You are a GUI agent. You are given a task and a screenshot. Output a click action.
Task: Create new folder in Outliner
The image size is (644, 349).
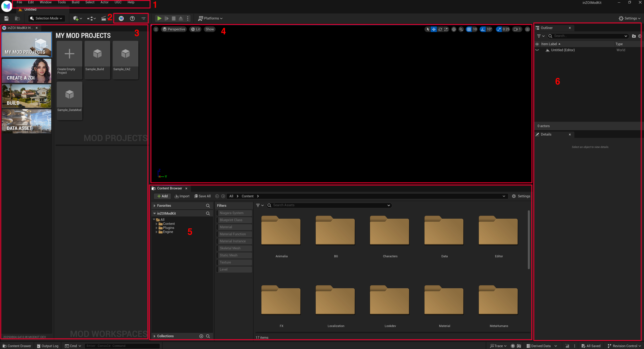(x=634, y=36)
